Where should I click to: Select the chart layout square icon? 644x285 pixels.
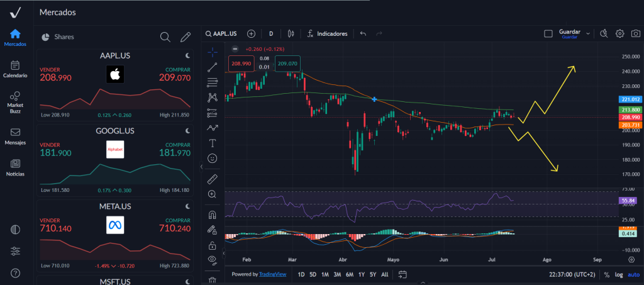[548, 34]
